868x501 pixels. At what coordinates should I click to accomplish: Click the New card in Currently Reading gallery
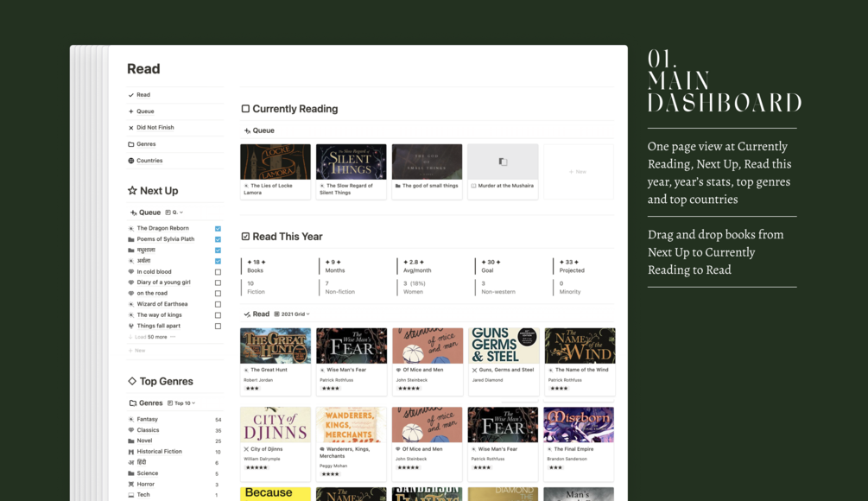pos(579,172)
